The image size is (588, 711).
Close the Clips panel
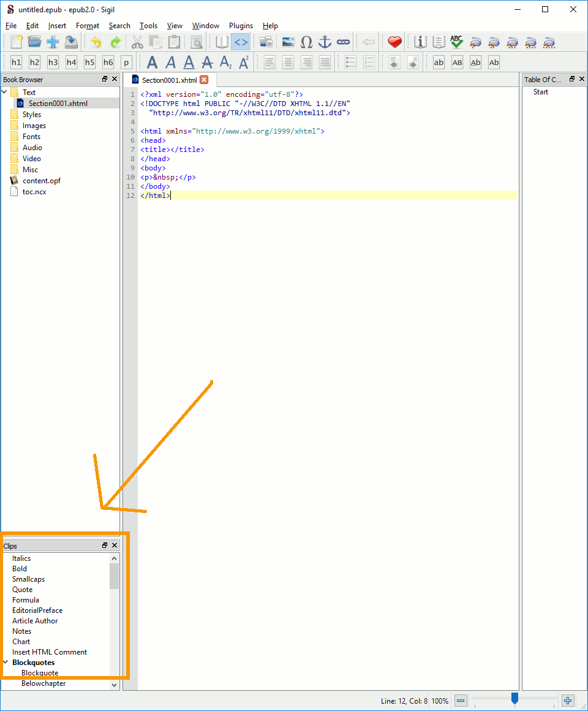point(115,546)
